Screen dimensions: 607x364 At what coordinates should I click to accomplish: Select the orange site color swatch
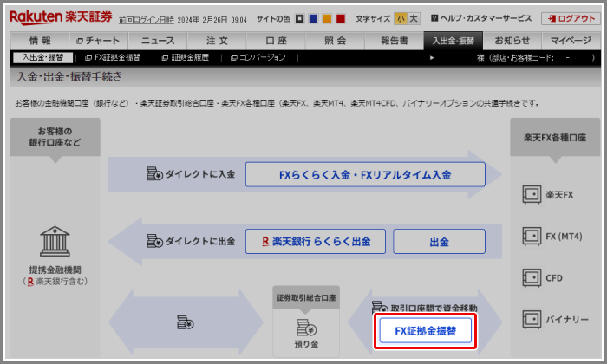tap(327, 18)
